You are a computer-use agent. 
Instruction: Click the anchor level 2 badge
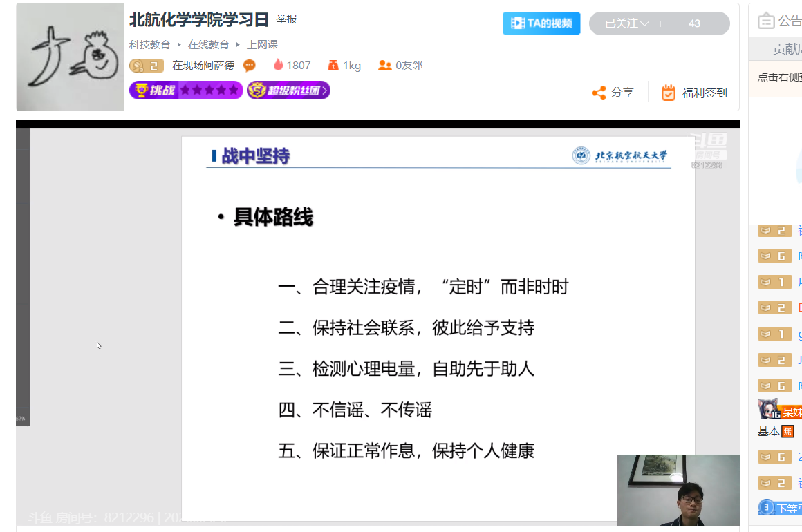146,66
